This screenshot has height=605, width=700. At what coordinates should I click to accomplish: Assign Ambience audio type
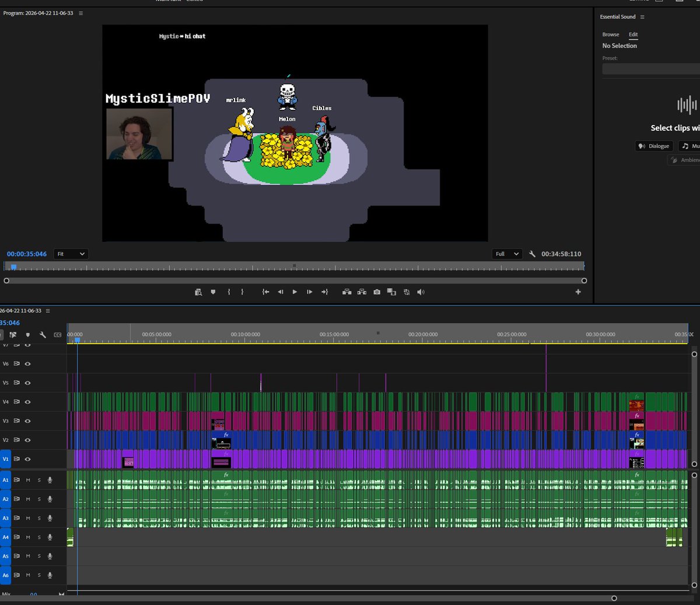point(684,160)
